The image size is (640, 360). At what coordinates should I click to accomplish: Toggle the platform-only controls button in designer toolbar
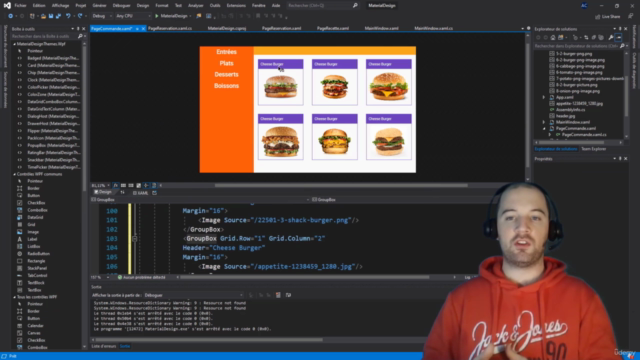point(154,185)
